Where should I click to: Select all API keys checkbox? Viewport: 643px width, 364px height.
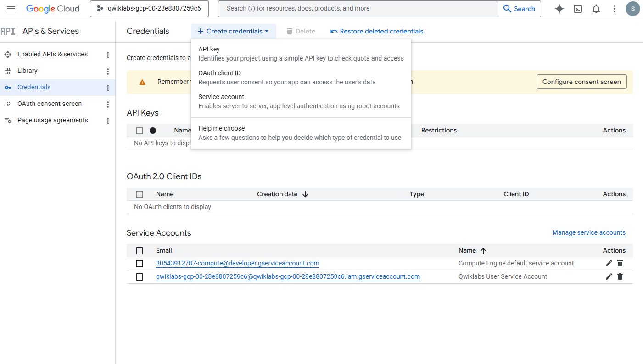[x=140, y=131]
